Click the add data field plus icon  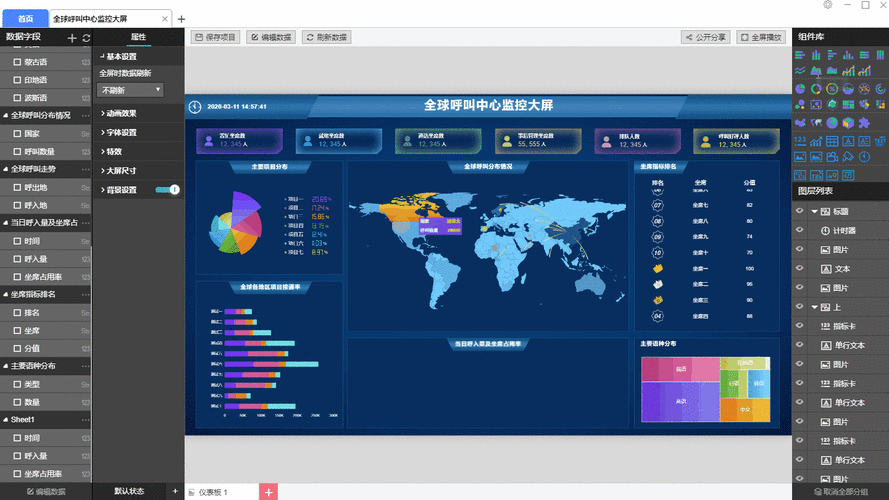click(72, 38)
